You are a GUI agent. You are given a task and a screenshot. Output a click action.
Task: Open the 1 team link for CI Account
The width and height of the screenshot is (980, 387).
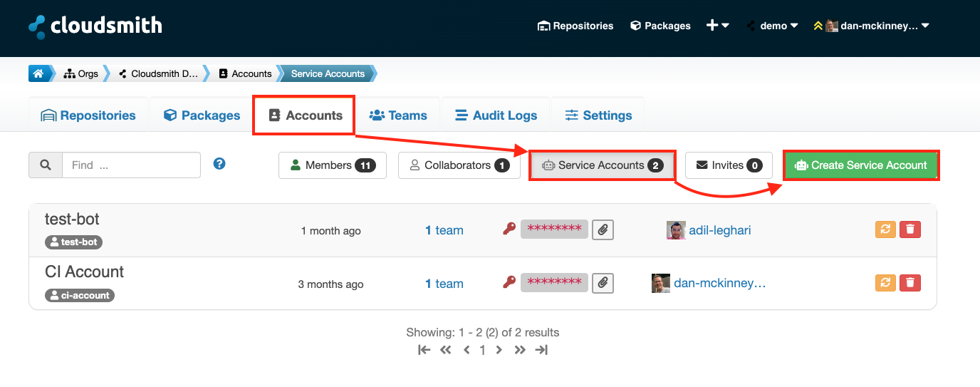point(444,284)
